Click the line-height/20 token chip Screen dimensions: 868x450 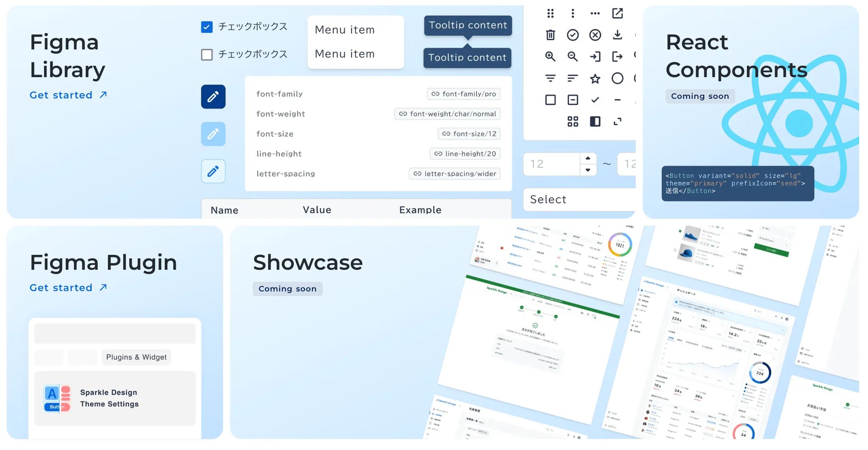pyautogui.click(x=465, y=154)
